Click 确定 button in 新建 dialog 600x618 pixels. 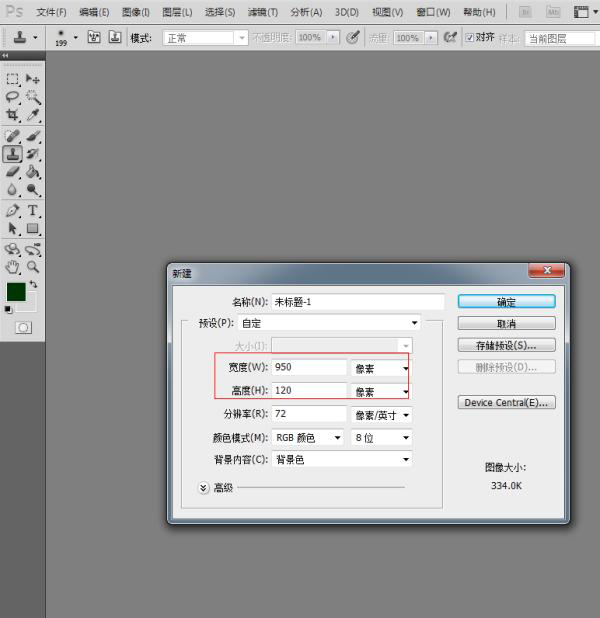(507, 302)
